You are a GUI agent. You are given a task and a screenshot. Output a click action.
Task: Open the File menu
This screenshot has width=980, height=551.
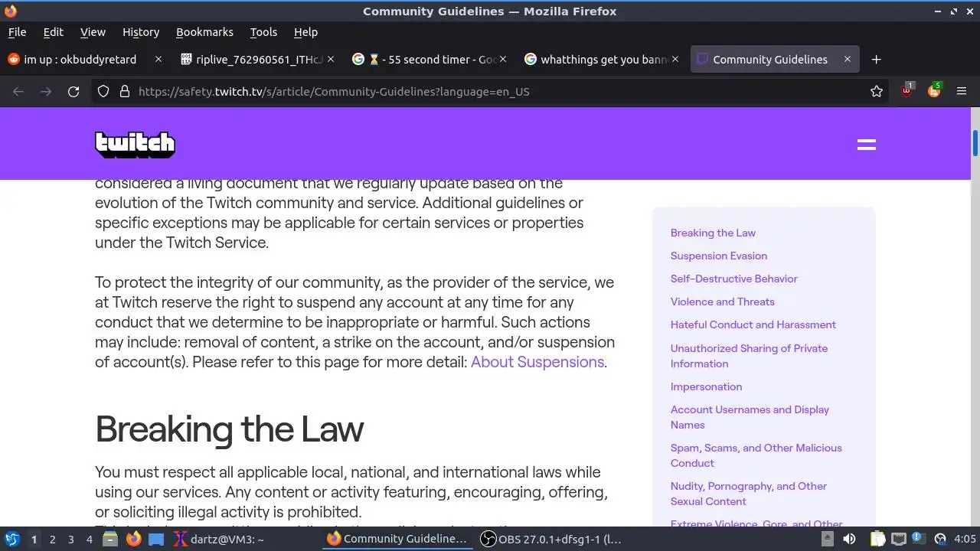tap(17, 32)
